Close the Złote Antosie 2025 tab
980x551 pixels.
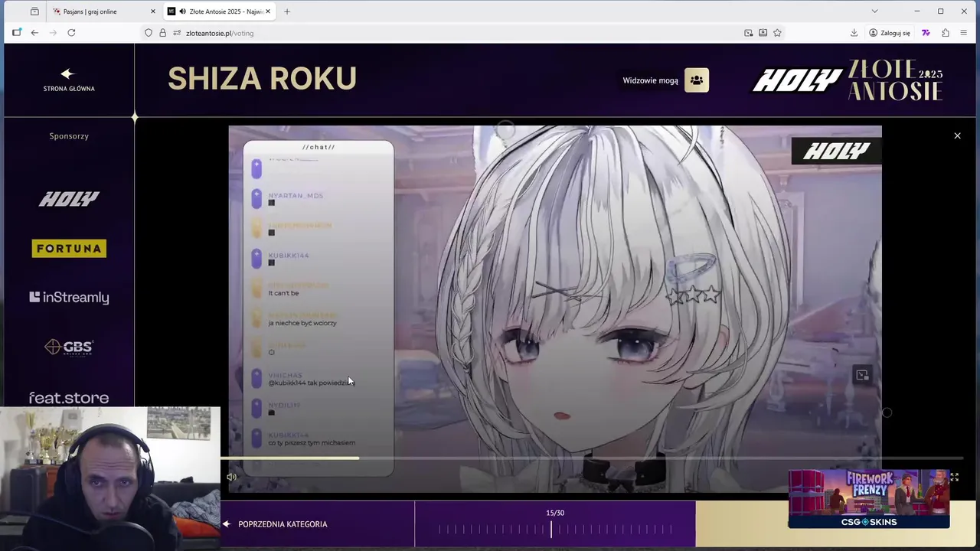(268, 11)
